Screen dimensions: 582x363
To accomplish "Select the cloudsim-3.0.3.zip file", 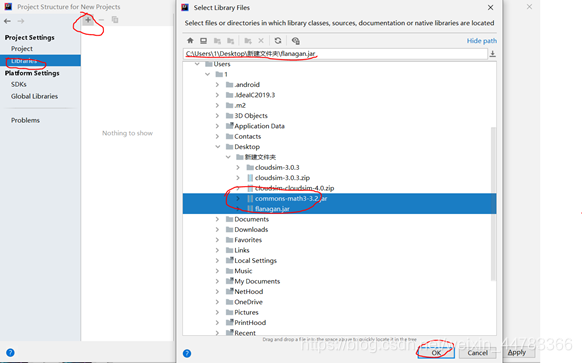I will [x=282, y=178].
